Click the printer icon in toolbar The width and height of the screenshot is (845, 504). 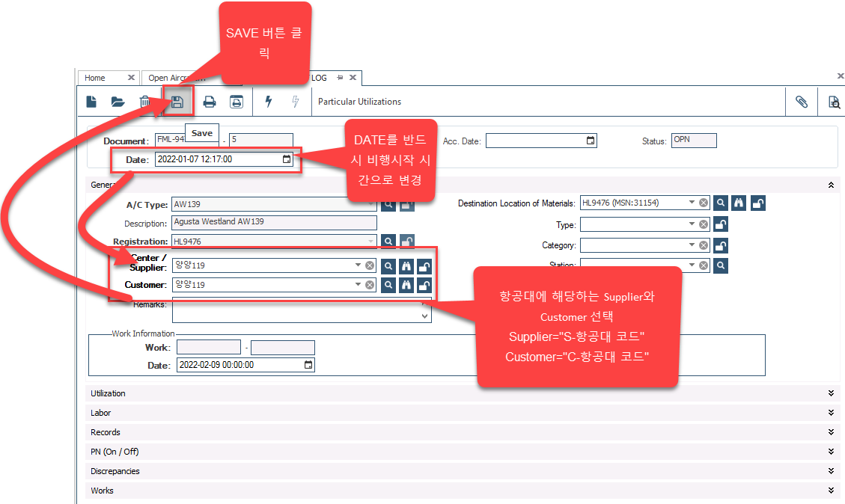(210, 102)
